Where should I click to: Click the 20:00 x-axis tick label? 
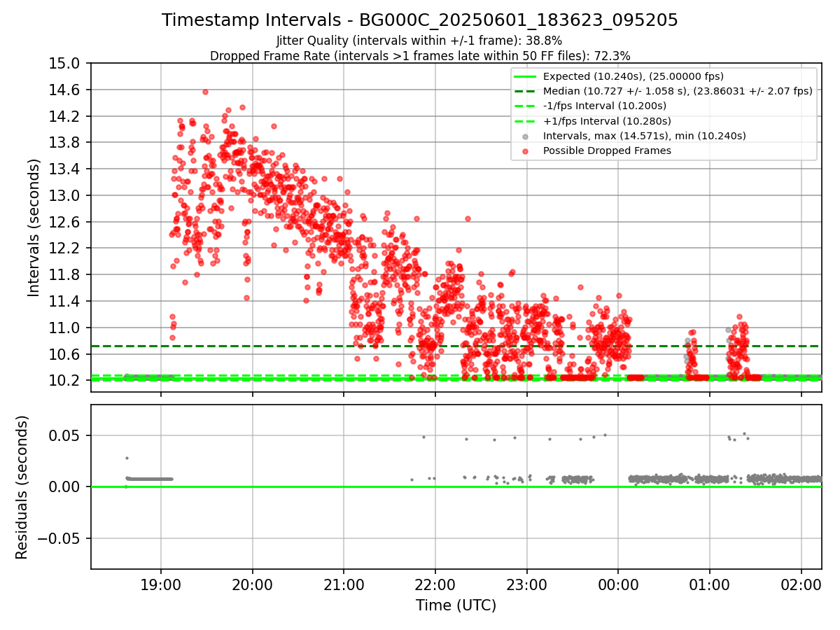[253, 584]
